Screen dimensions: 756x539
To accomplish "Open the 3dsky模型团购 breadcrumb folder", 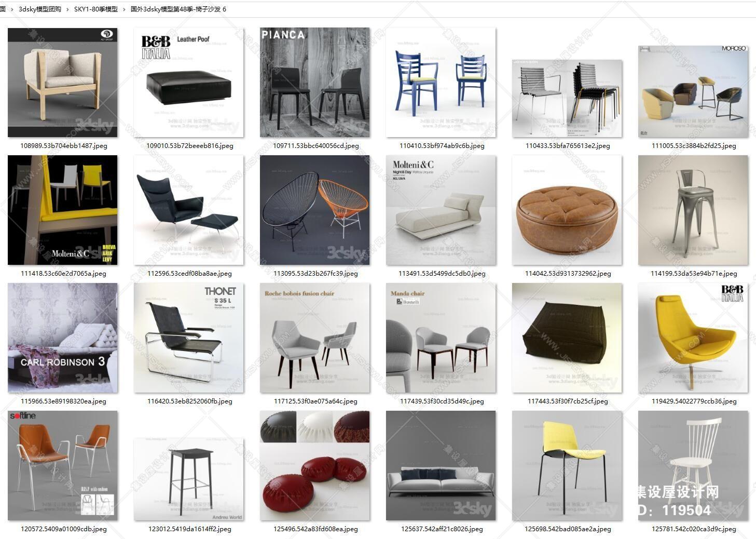I will pos(40,9).
